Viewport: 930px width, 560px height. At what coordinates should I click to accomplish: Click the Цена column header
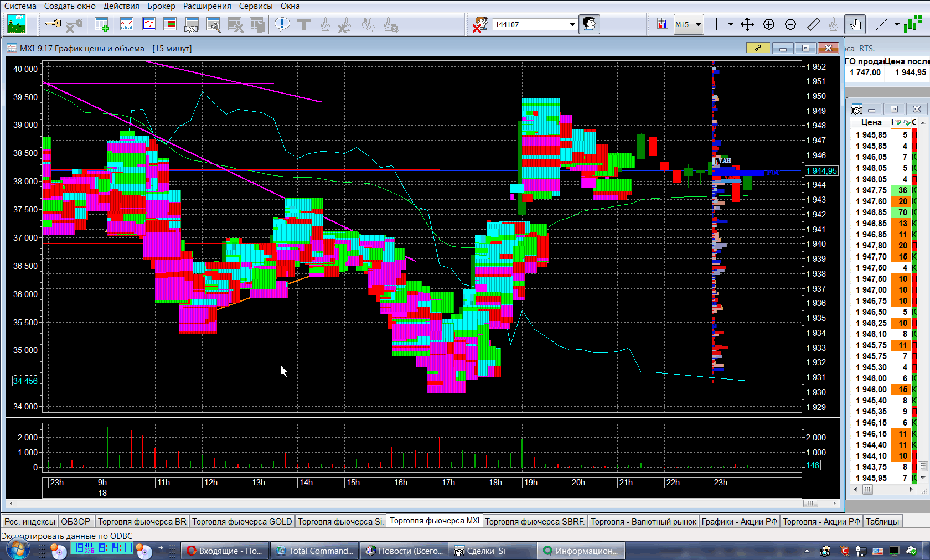[x=871, y=122]
